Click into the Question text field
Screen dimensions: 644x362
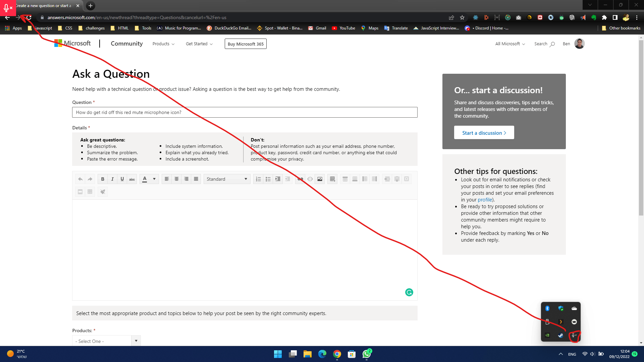[245, 112]
